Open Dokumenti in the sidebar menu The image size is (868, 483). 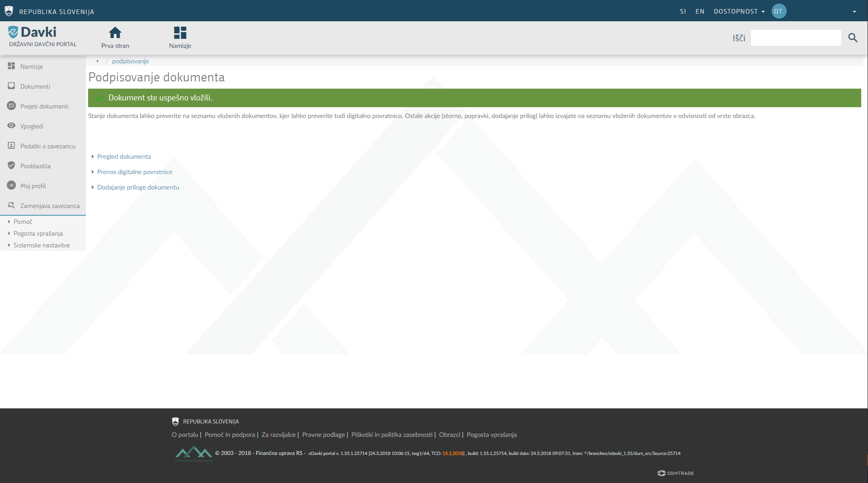(35, 86)
